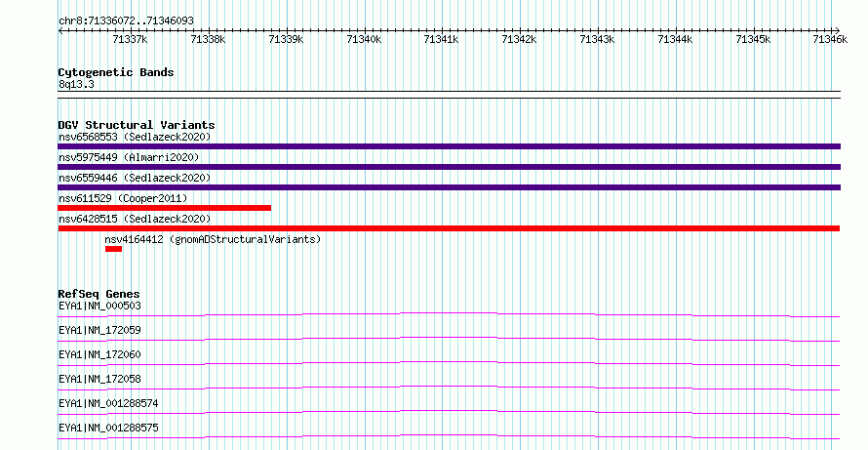Screen dimensions: 868x450
Task: Click the 71339k ruler tick label
Action: tap(286, 39)
